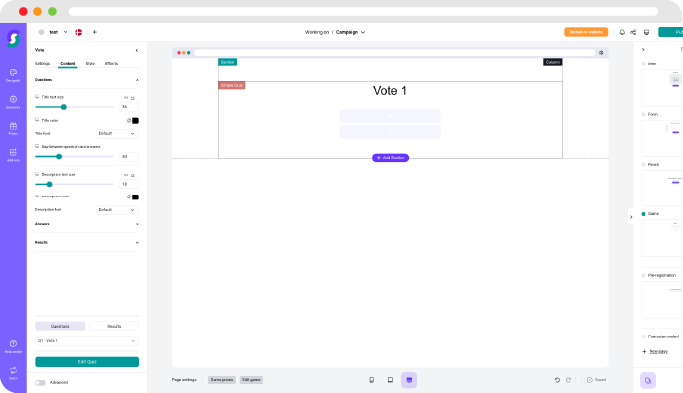Click the Title color black swatch
The height and width of the screenshot is (393, 683).
(135, 121)
